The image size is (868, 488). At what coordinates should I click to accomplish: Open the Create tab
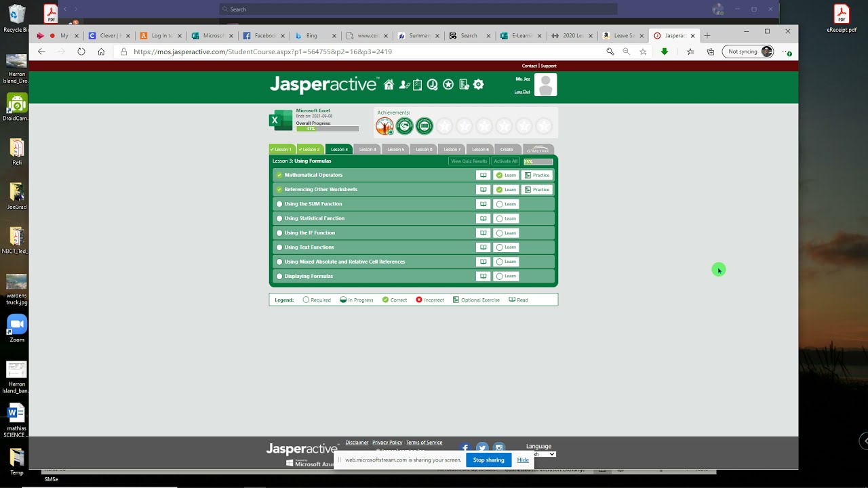507,149
